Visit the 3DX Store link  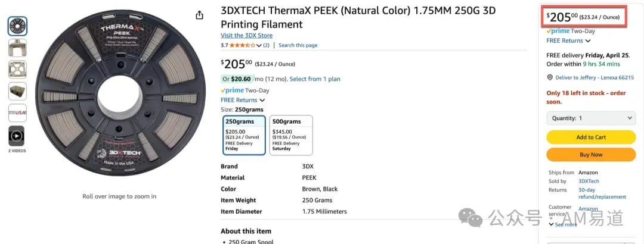tap(246, 35)
